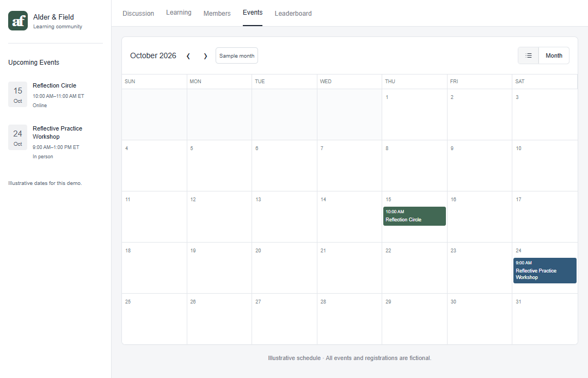Click the Alder & Field community name
This screenshot has width=588, height=378.
point(53,17)
